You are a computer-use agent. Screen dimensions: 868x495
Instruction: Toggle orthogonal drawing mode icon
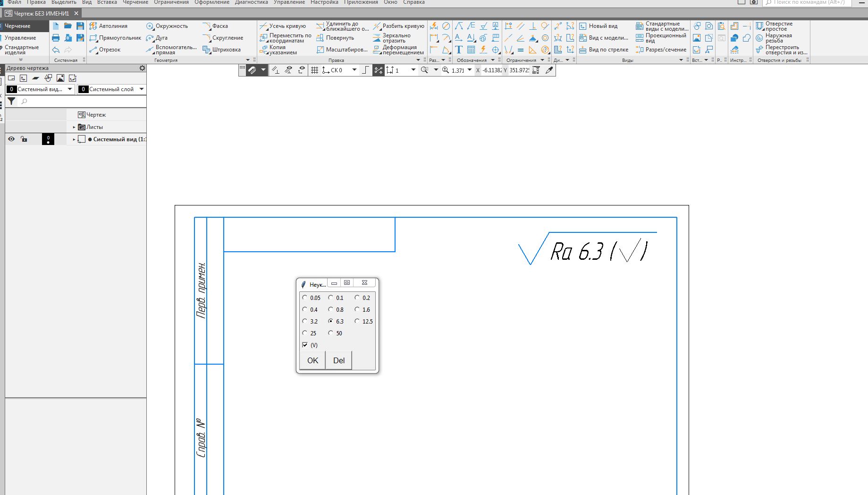pos(365,70)
